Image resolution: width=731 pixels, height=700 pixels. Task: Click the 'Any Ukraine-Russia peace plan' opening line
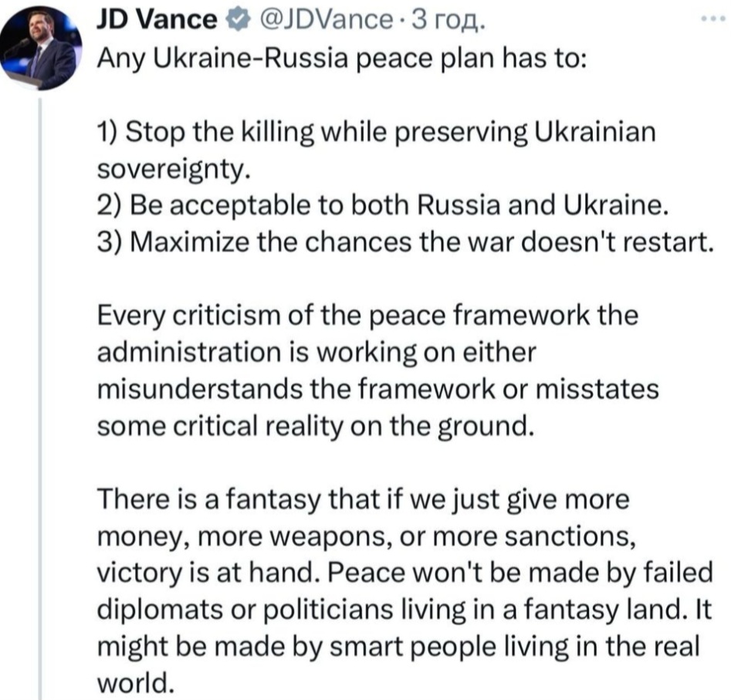340,59
